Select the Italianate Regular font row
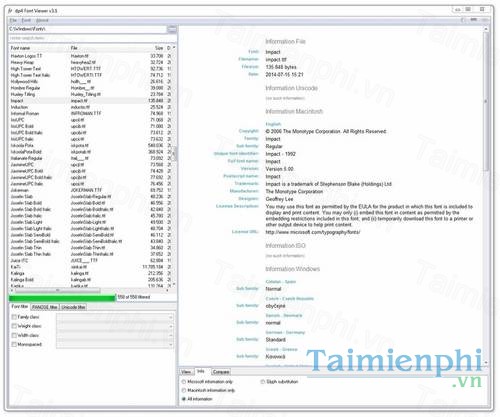 click(90, 158)
